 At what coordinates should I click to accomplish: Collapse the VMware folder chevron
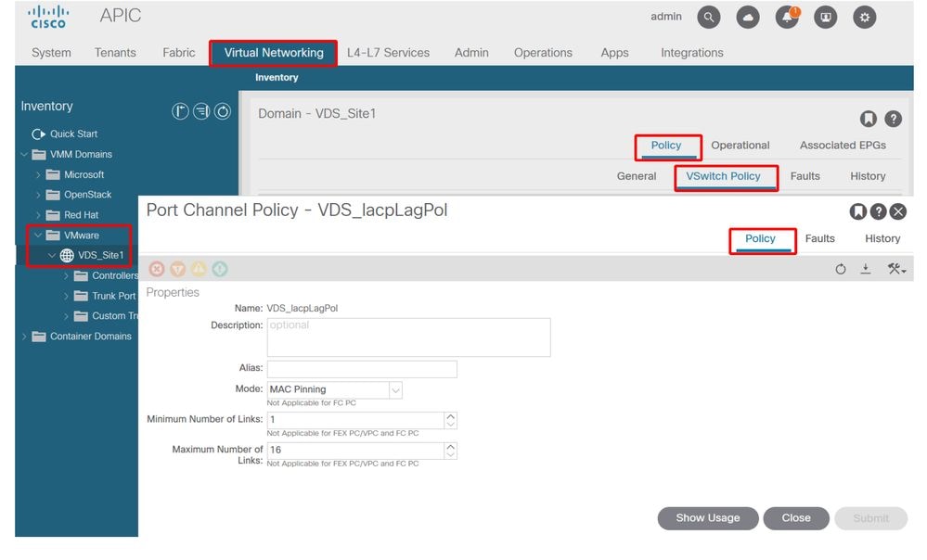(x=38, y=235)
